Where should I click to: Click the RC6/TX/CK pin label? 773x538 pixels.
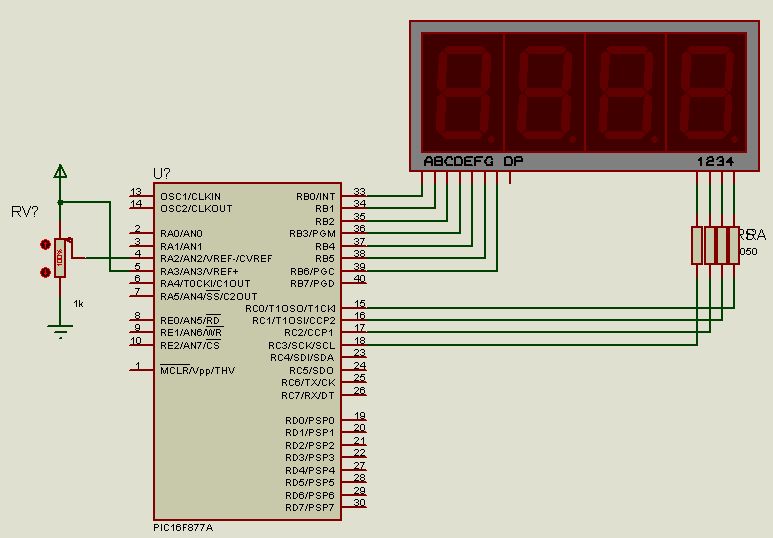[308, 383]
